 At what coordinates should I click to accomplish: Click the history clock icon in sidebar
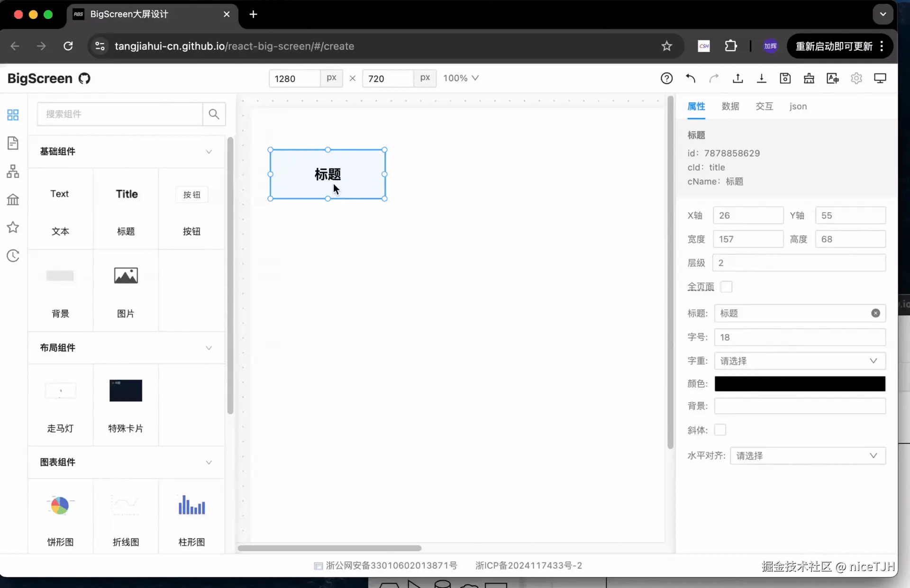tap(13, 256)
